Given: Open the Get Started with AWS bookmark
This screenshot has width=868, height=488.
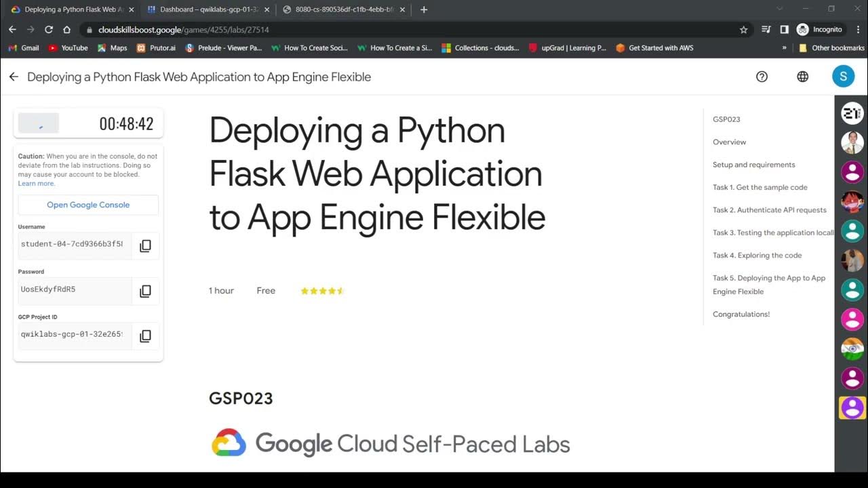Looking at the screenshot, I should [654, 48].
